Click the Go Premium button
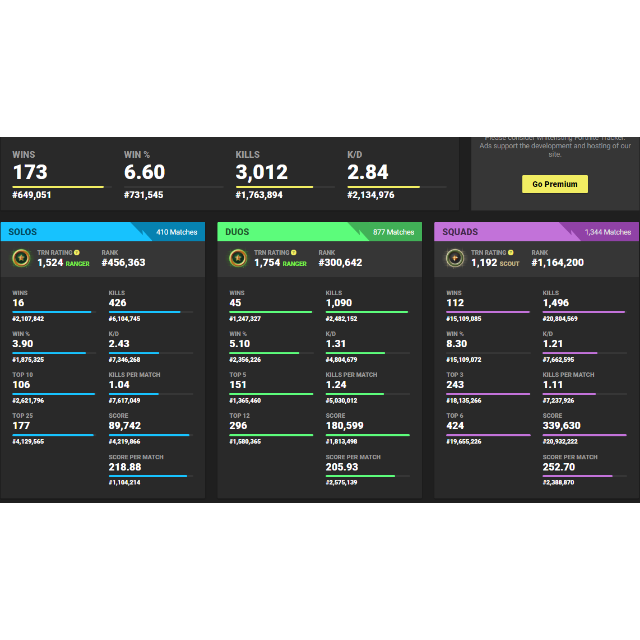This screenshot has height=640, width=640. [x=555, y=184]
